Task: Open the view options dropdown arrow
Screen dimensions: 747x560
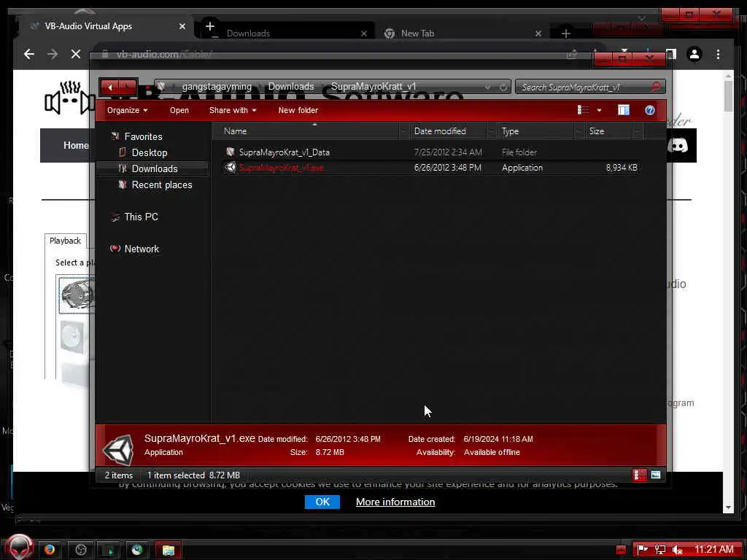Action: 599,111
